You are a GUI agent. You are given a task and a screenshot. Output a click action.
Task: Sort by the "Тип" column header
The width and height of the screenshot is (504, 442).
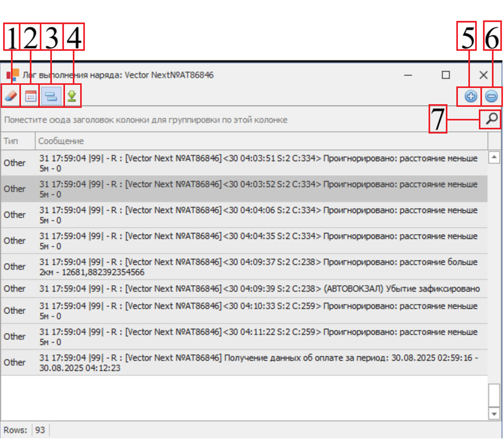[18, 141]
